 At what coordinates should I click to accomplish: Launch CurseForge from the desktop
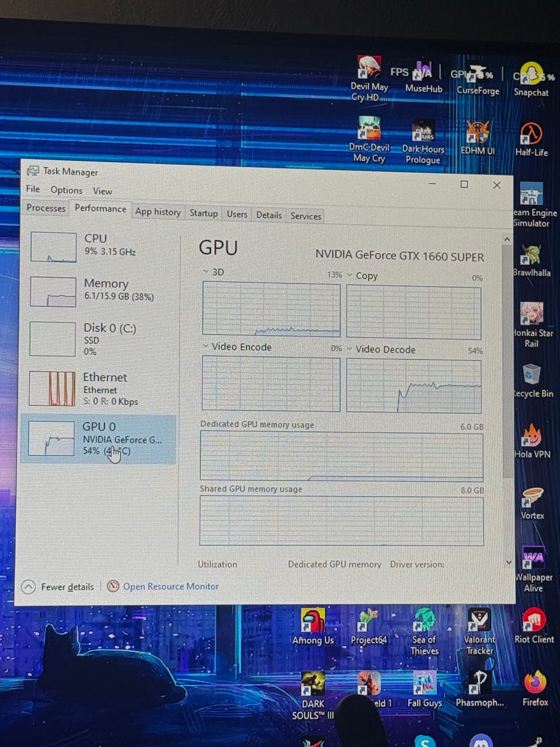point(478,79)
